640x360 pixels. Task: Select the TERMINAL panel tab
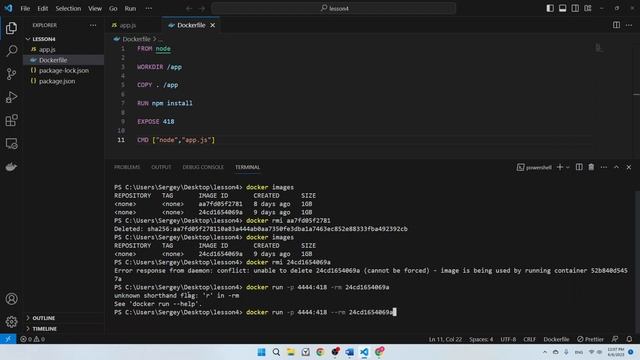point(247,167)
